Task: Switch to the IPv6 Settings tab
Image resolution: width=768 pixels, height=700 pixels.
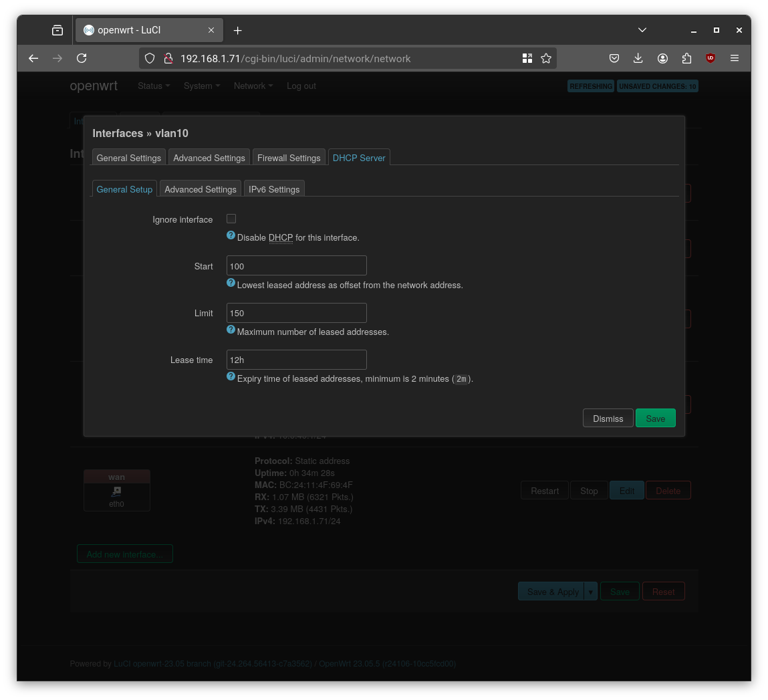Action: click(x=274, y=189)
